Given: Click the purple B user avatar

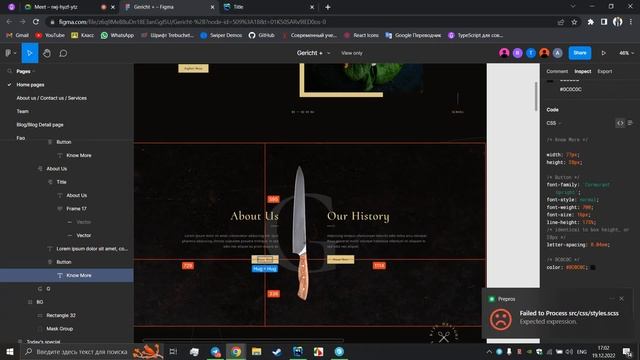Looking at the screenshot, I should click(518, 53).
